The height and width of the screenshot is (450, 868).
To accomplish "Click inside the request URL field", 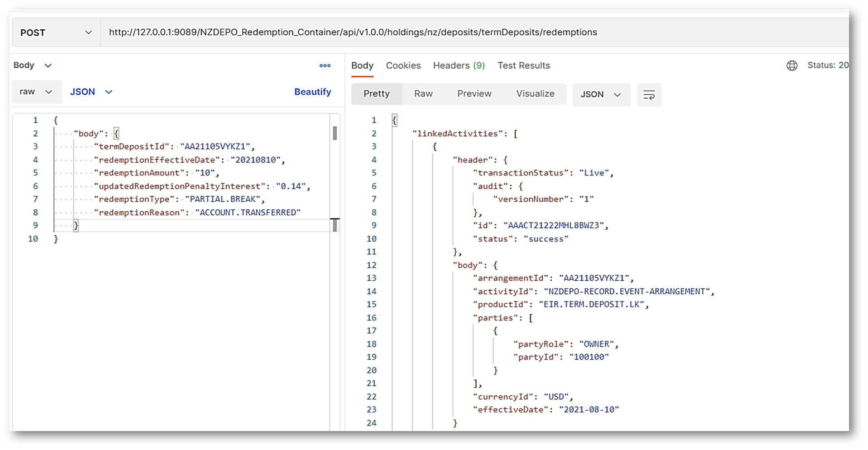I will coord(451,32).
